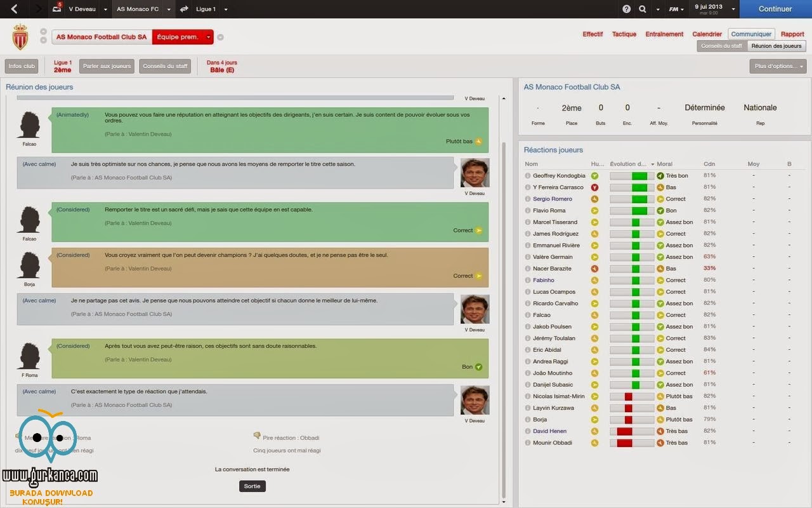Click the swap arrows icon beside Ligue 1
Viewport: 812px width, 508px height.
click(184, 9)
